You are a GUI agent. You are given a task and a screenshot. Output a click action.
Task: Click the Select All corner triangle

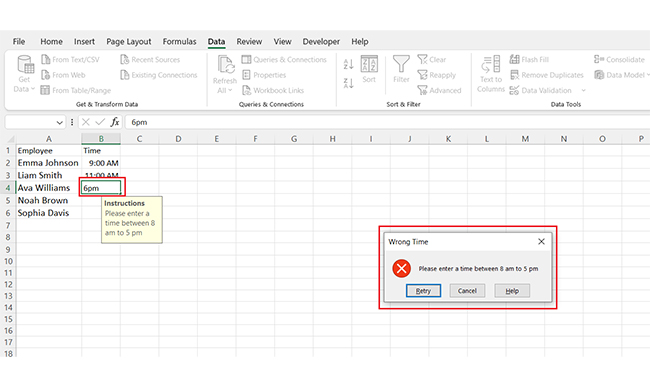click(x=10, y=139)
